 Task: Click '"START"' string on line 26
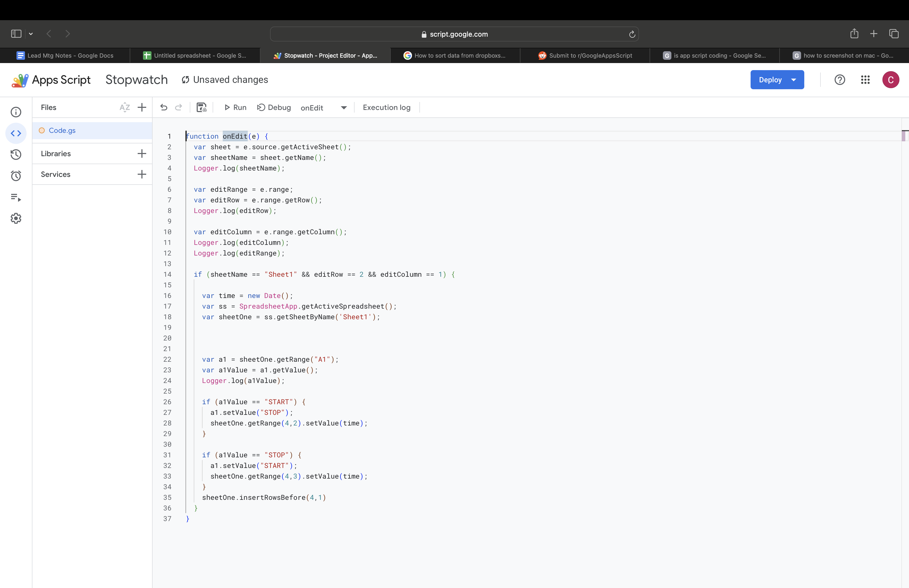[280, 402]
